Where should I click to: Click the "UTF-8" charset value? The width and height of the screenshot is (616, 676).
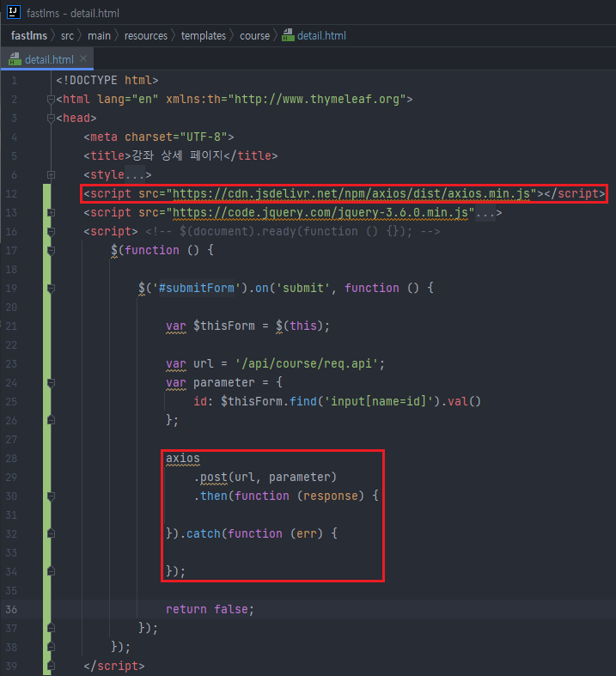204,137
